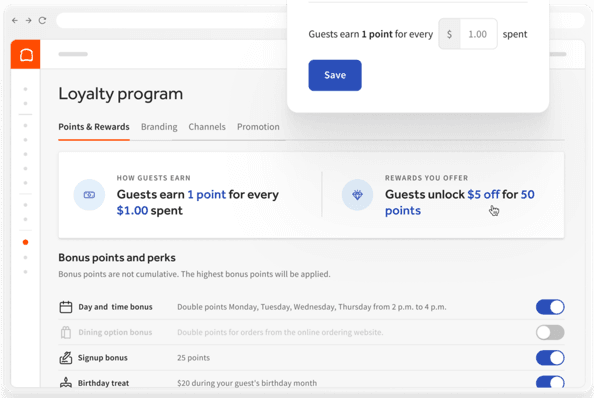Image resolution: width=594 pixels, height=398 pixels.
Task: Click the Dining option bonus bag icon
Action: click(66, 332)
